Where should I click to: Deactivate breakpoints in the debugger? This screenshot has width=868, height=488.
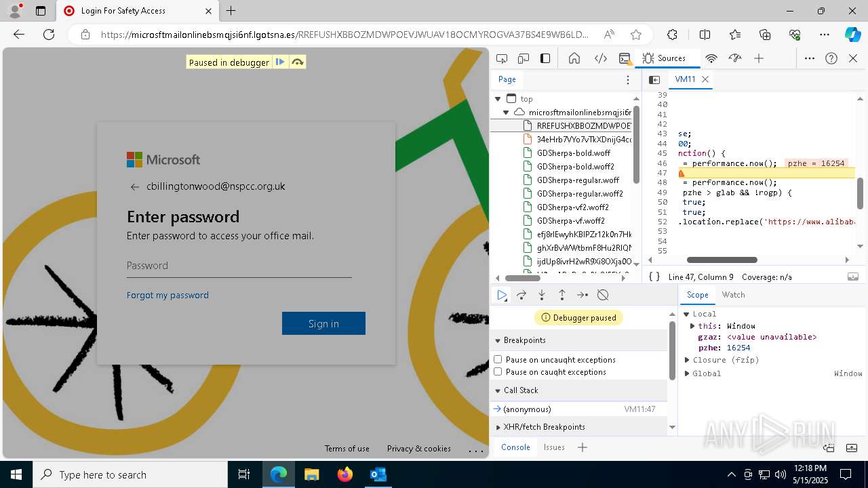(603, 295)
